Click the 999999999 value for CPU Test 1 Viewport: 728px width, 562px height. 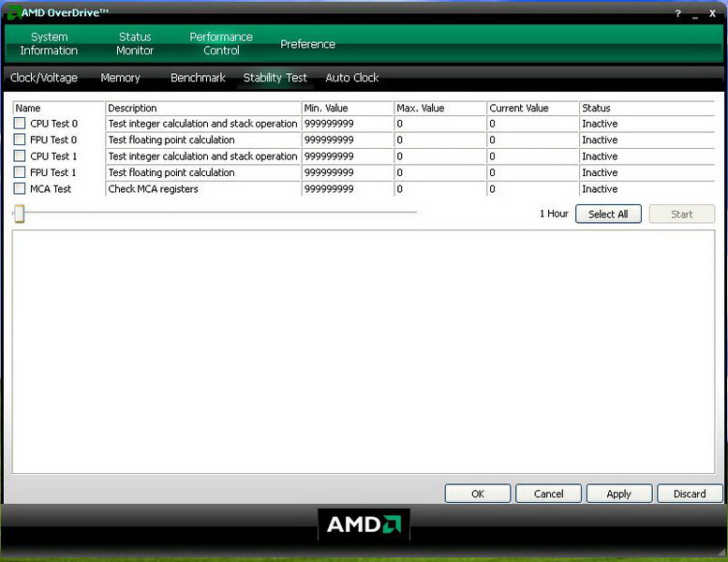tap(329, 155)
